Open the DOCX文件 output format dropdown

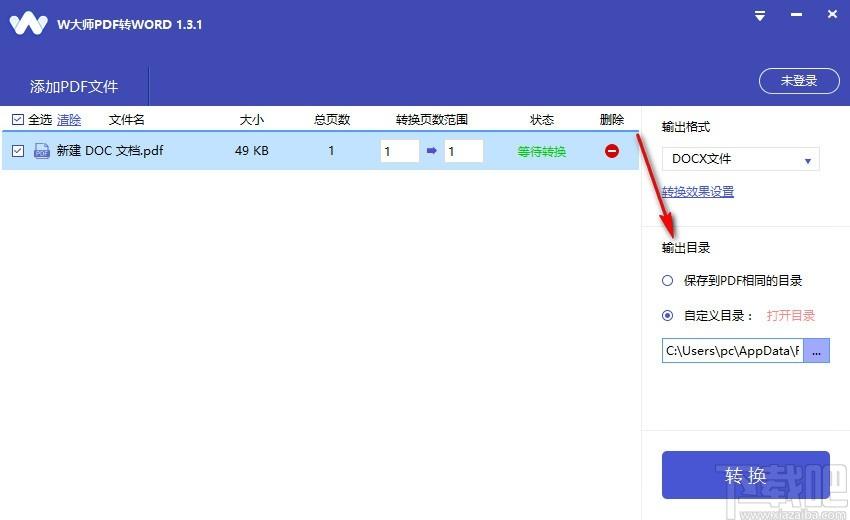pyautogui.click(x=740, y=159)
